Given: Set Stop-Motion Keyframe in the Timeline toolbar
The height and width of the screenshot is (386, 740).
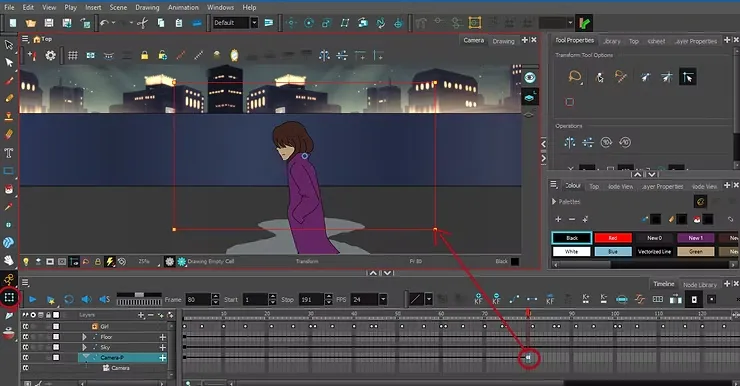Looking at the screenshot, I should pyautogui.click(x=532, y=299).
